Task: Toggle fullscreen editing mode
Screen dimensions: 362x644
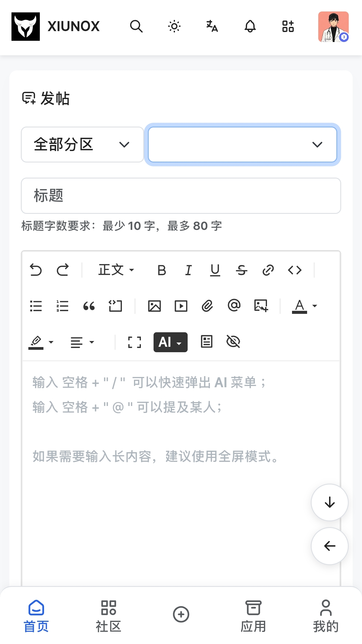Action: pos(135,342)
